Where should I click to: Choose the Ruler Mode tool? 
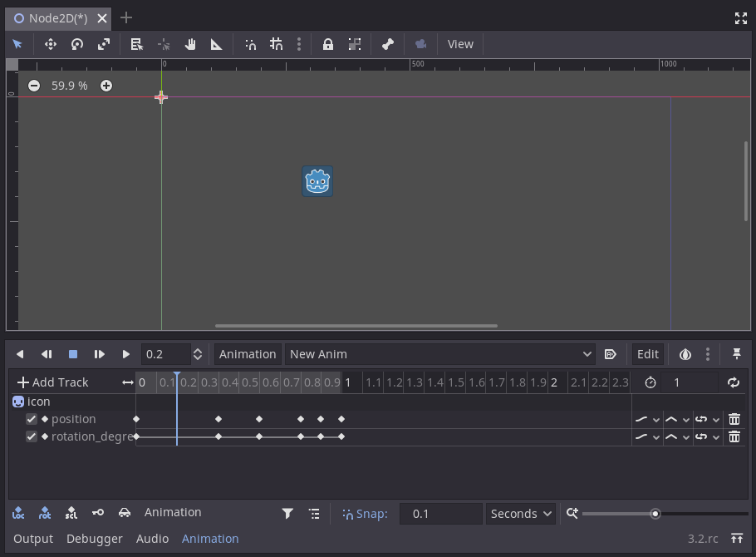(217, 44)
